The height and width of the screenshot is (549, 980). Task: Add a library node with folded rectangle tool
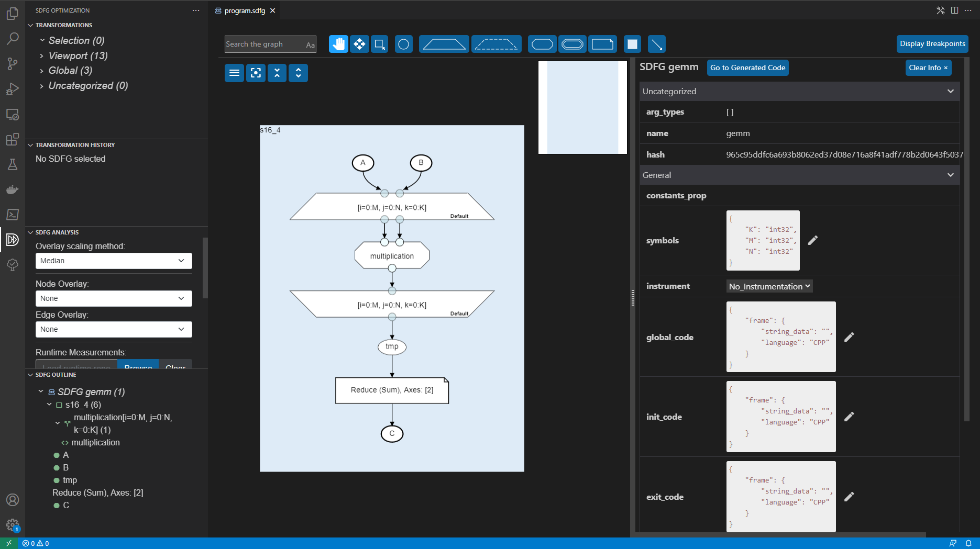602,44
